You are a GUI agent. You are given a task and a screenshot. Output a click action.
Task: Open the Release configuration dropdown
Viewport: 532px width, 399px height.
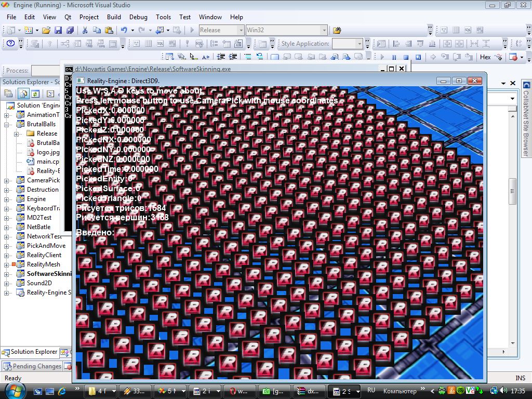pos(241,30)
